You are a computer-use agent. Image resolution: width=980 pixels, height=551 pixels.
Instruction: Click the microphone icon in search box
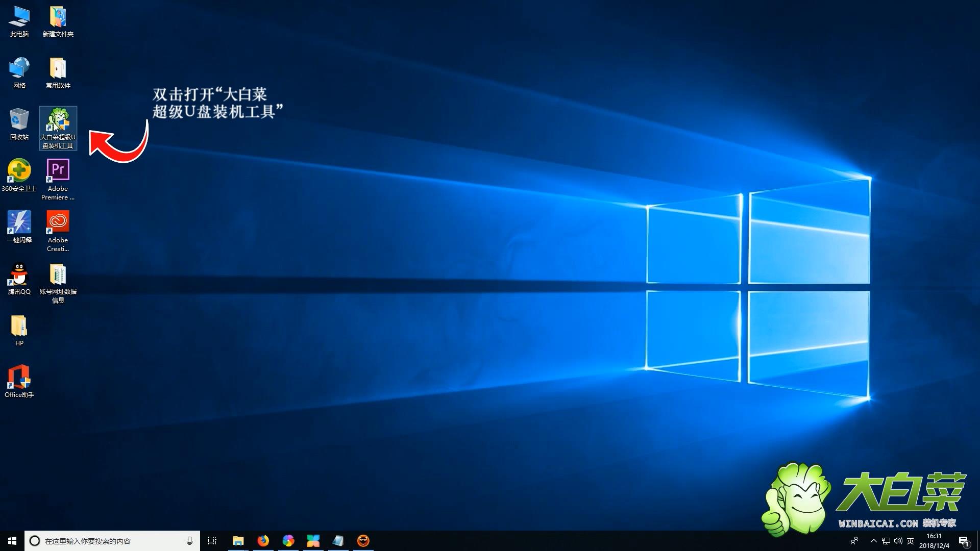click(x=189, y=541)
